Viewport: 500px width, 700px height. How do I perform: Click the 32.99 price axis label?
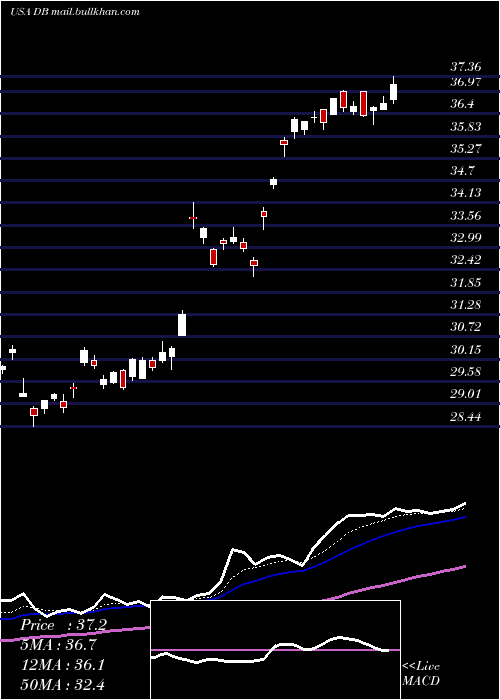(x=466, y=238)
